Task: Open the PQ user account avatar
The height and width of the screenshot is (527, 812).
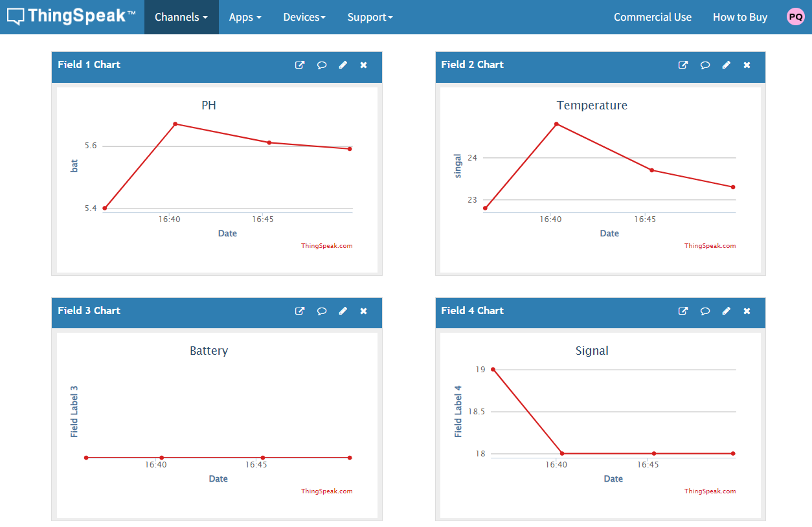Action: (x=796, y=17)
